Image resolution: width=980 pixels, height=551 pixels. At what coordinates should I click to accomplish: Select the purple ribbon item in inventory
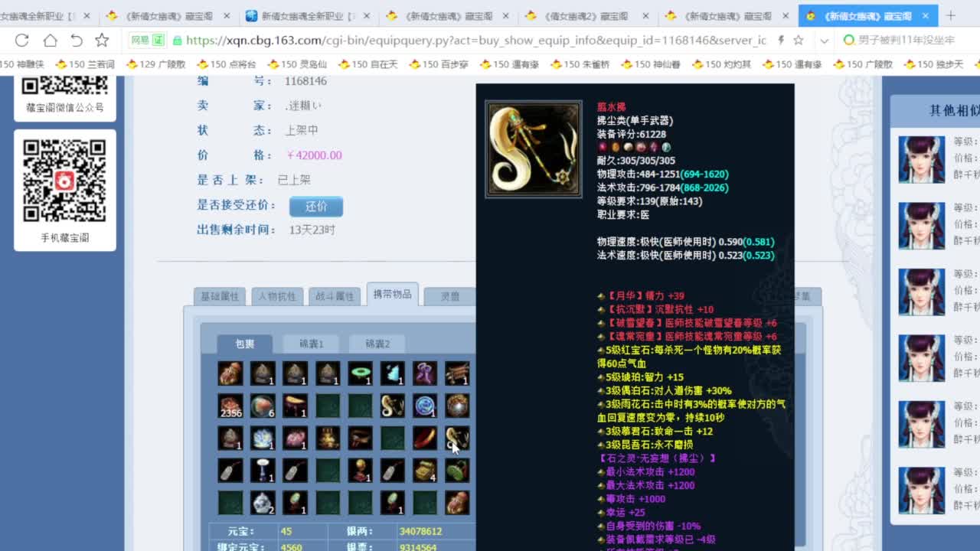425,373
